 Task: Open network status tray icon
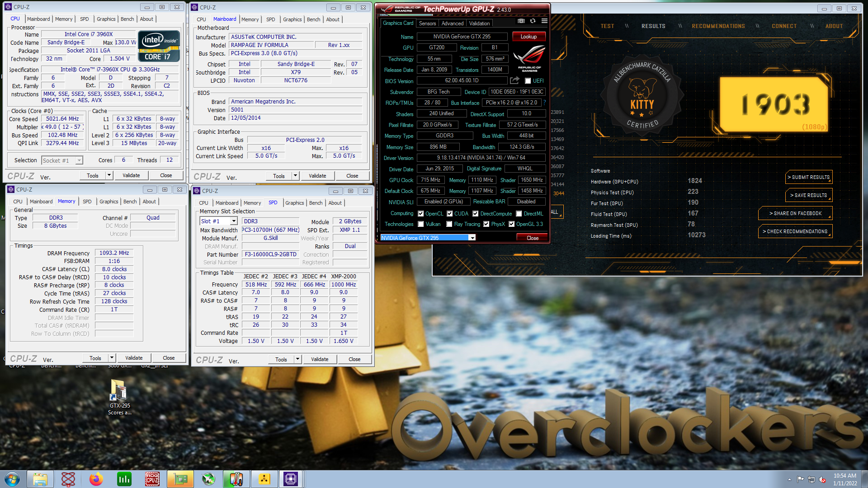pos(811,479)
